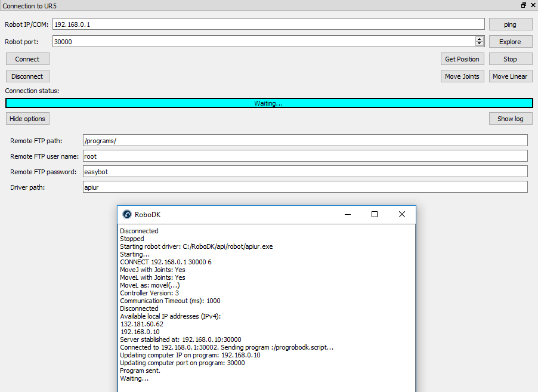Click Move Joints button
The image size is (538, 392).
point(462,76)
